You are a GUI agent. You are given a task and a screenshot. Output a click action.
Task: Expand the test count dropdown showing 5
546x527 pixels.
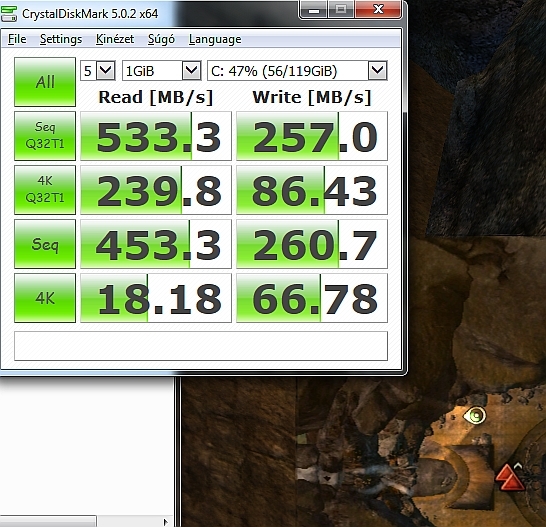point(98,71)
